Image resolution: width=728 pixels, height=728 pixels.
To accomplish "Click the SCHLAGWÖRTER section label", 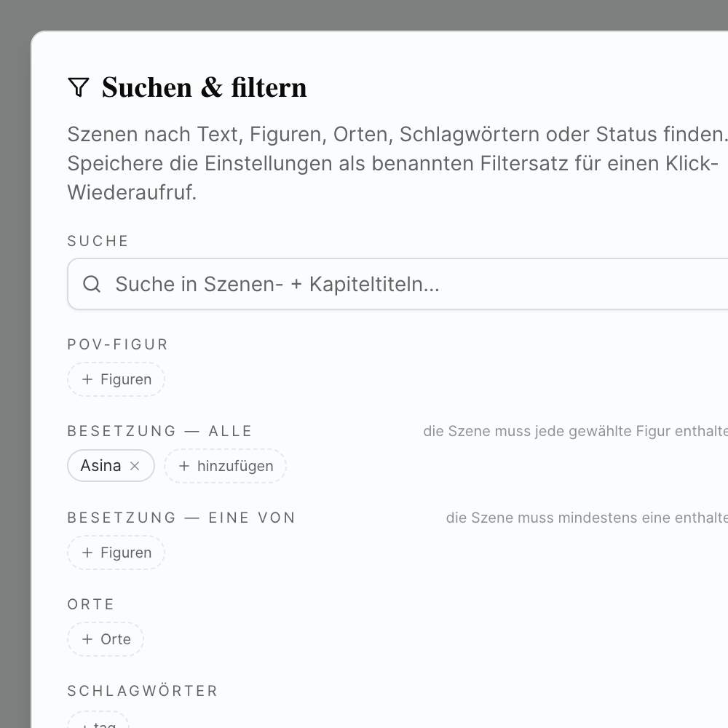I will pyautogui.click(x=143, y=691).
